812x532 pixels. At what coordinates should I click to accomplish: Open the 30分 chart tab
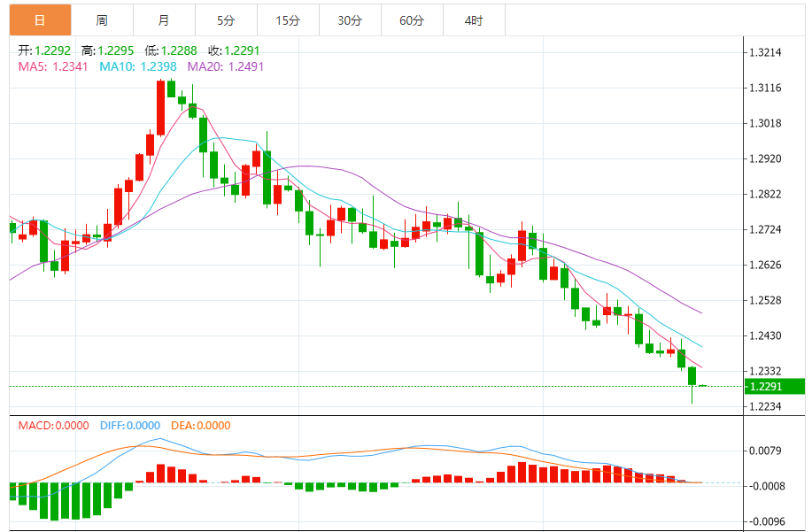(x=350, y=20)
